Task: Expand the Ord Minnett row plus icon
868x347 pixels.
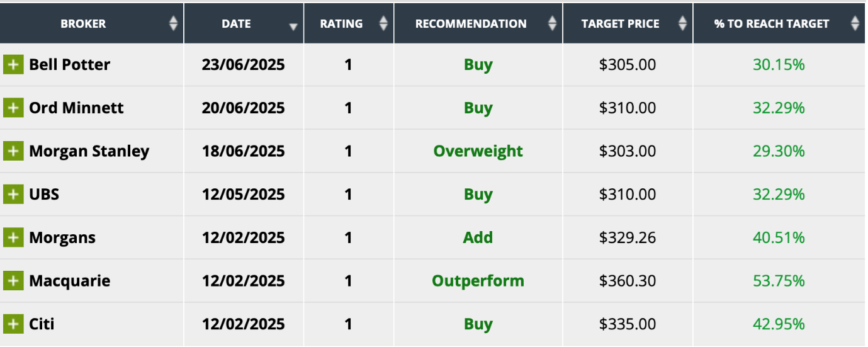Action: tap(13, 108)
